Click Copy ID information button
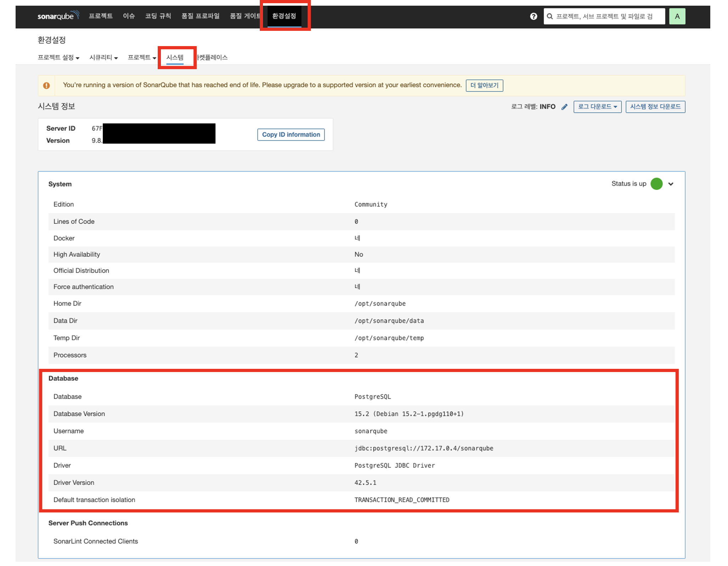The width and height of the screenshot is (728, 566). [291, 135]
